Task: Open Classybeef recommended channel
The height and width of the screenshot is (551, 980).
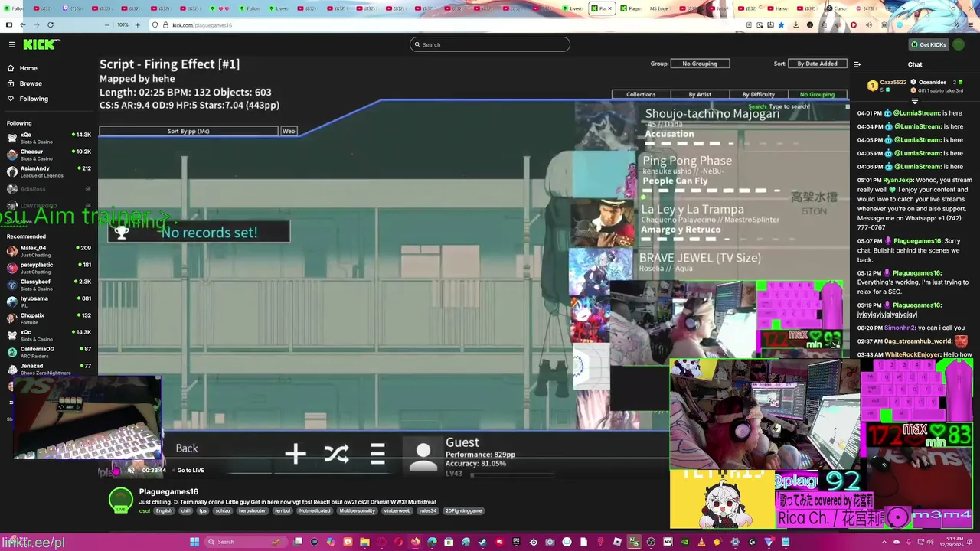Action: pyautogui.click(x=47, y=285)
